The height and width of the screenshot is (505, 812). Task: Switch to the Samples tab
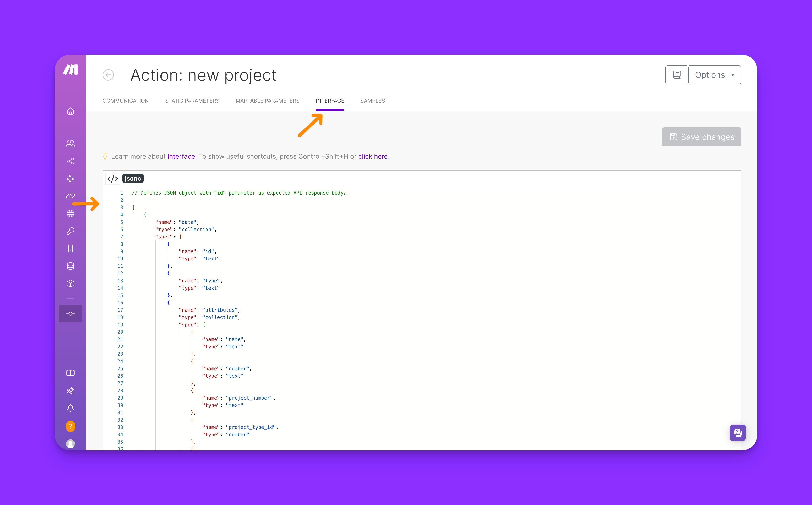coord(373,101)
